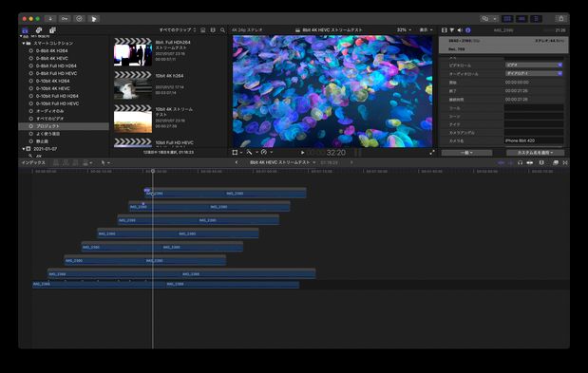
Task: Open the Effects browser icon
Action: pyautogui.click(x=556, y=162)
